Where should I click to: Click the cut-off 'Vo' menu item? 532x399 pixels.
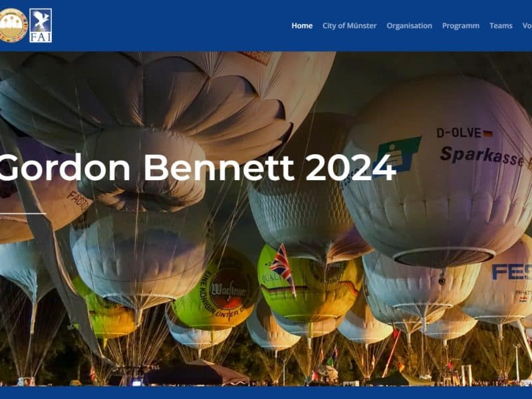pyautogui.click(x=527, y=26)
